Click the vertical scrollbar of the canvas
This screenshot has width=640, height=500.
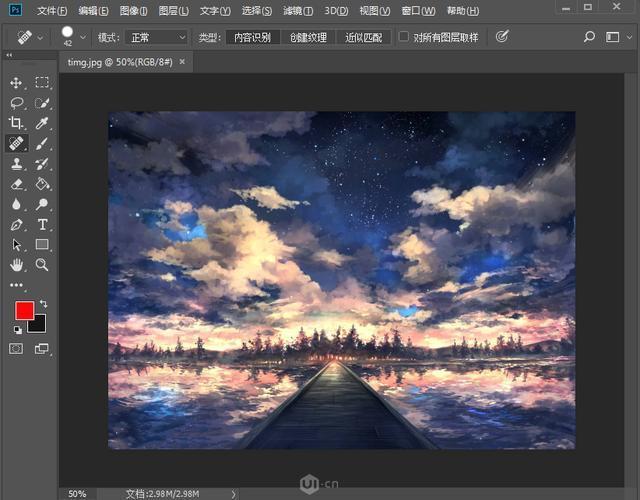tap(630, 280)
